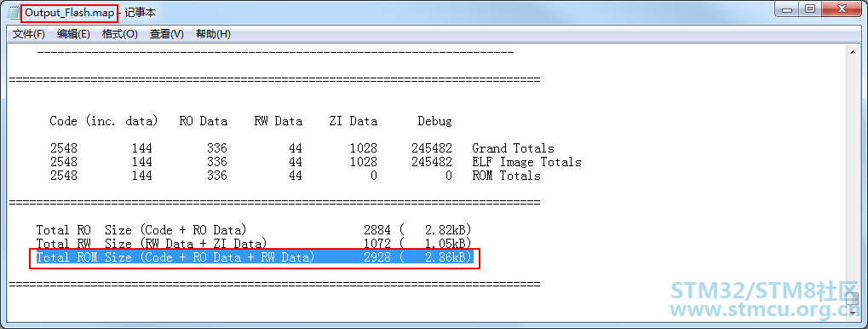Click the 'Total RO Size' line
This screenshot has height=329, width=868.
click(254, 230)
